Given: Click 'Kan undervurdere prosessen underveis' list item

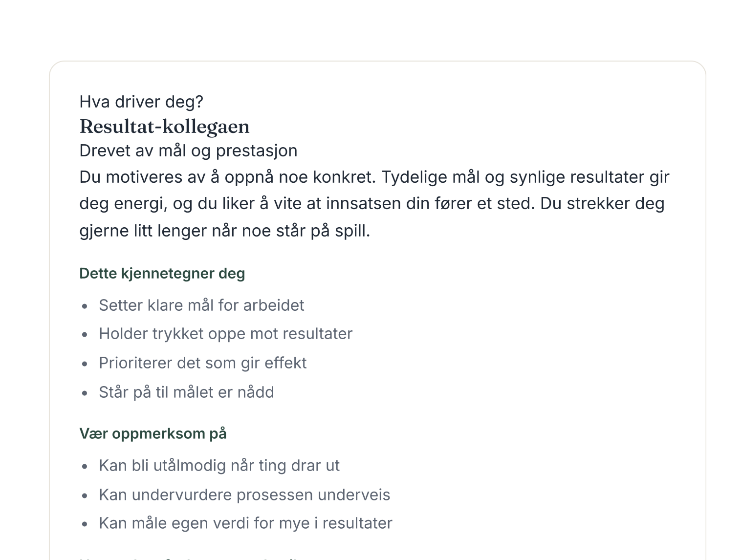Looking at the screenshot, I should 244,495.
